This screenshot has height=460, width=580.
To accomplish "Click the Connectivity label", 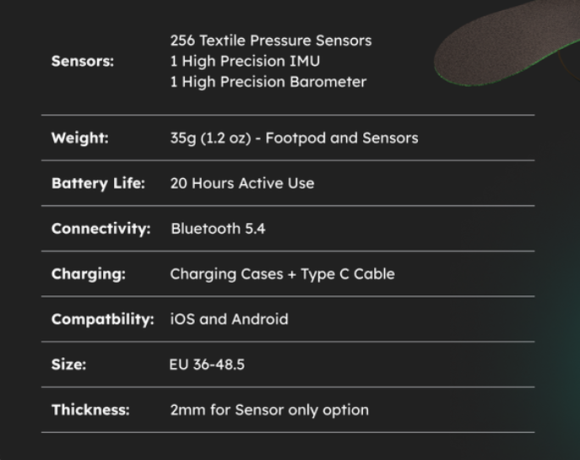I will pos(101,229).
